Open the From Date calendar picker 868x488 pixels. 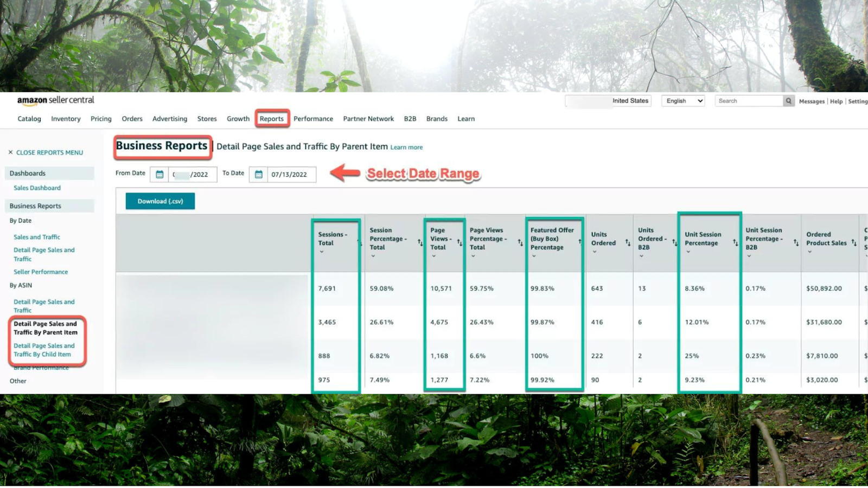point(159,174)
